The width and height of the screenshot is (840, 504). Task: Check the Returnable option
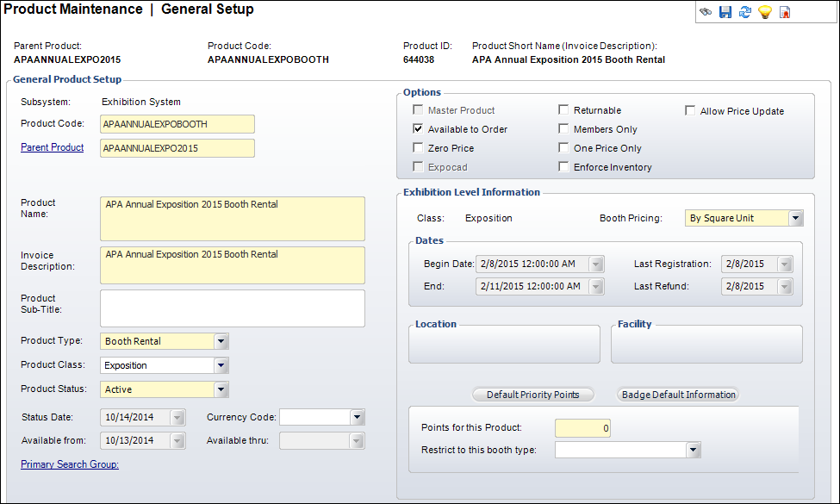click(563, 109)
